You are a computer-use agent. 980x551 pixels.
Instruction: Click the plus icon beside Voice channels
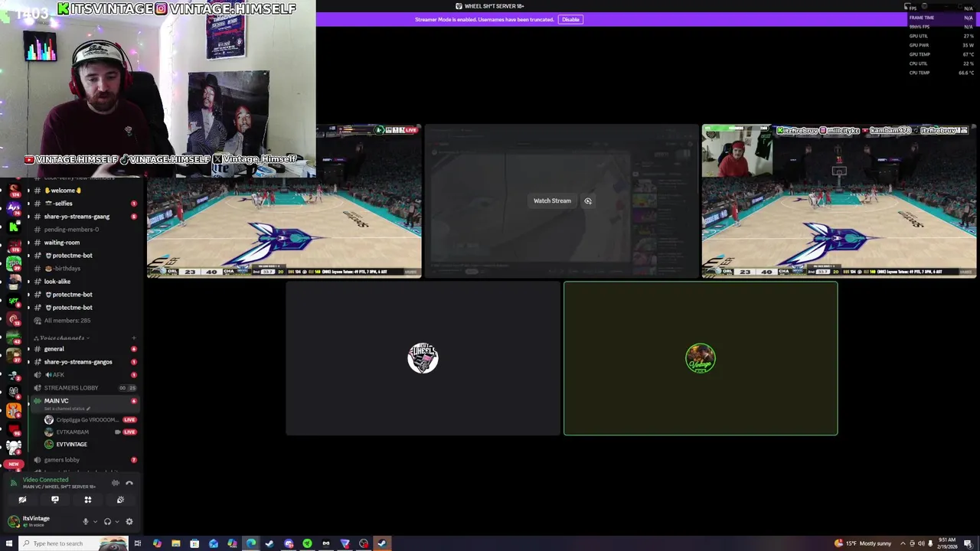point(133,337)
